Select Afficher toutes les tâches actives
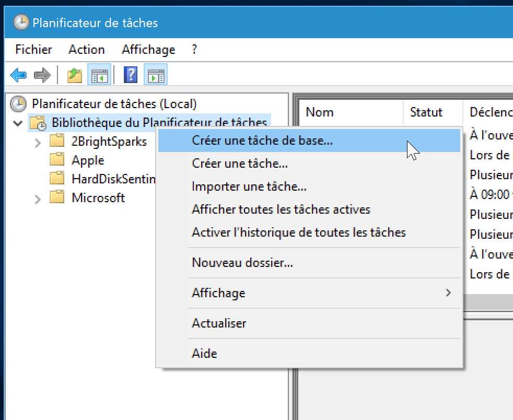This screenshot has width=513, height=420. point(309,209)
